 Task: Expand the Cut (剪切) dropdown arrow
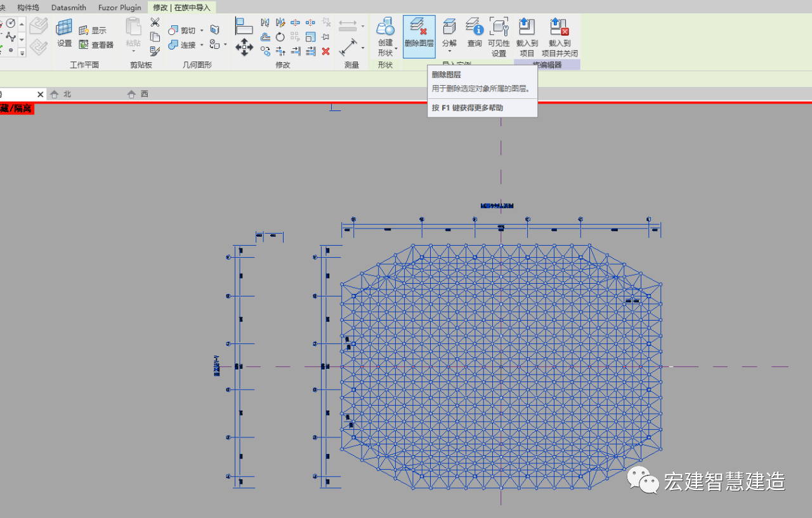click(202, 30)
